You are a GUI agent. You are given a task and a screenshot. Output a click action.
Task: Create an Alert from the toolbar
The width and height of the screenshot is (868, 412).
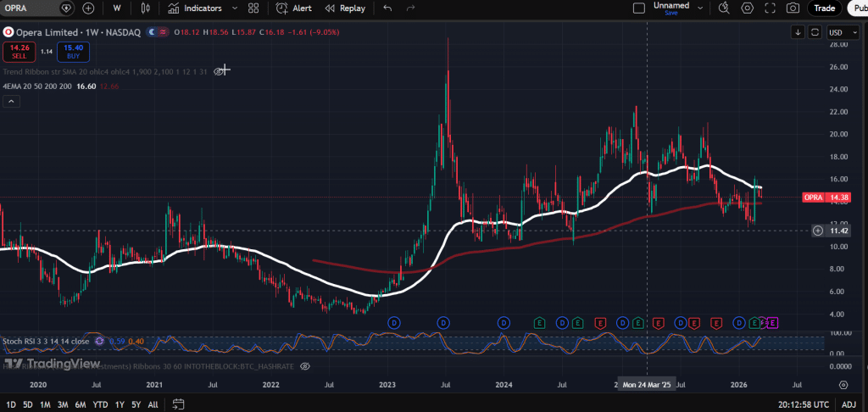[295, 8]
